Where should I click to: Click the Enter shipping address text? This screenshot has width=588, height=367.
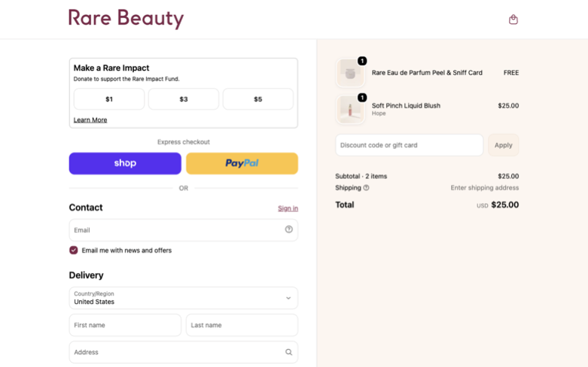pos(485,187)
